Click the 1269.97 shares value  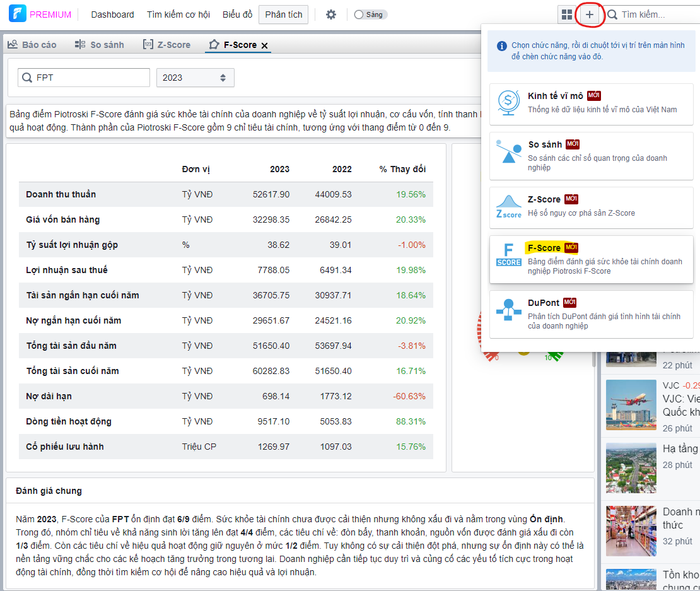pos(273,447)
